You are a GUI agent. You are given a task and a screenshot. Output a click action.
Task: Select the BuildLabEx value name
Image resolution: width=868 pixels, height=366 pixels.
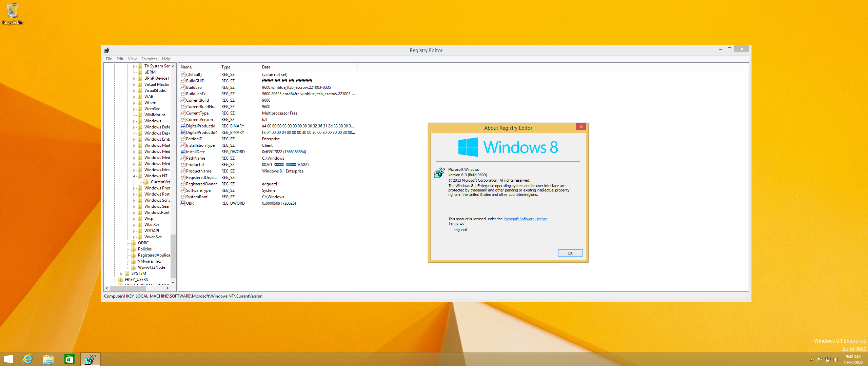click(x=196, y=94)
